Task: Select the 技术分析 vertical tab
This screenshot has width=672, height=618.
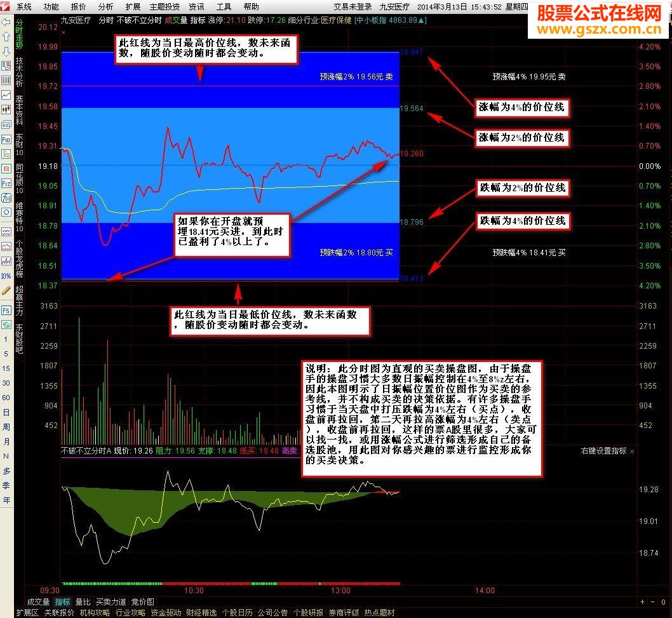Action: pyautogui.click(x=19, y=72)
